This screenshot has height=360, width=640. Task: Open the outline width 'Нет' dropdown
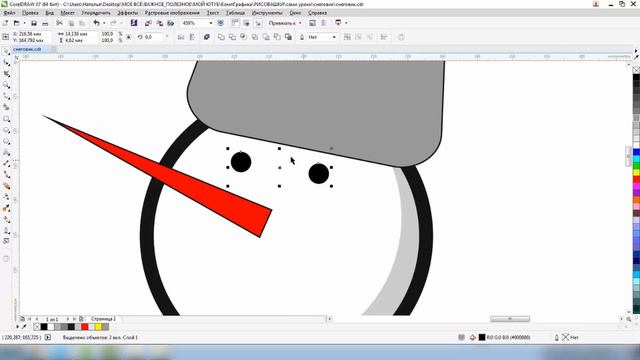pyautogui.click(x=334, y=37)
